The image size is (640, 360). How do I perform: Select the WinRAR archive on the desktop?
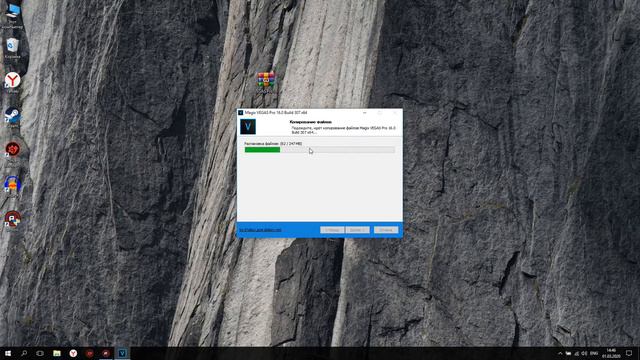[x=266, y=80]
